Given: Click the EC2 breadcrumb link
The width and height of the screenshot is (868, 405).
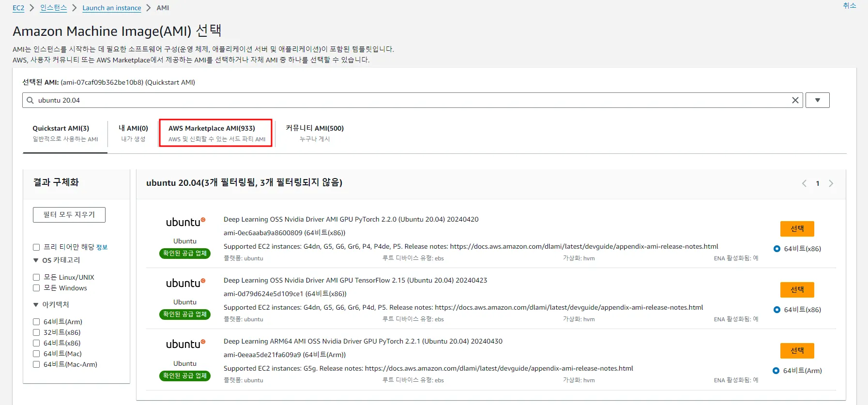Looking at the screenshot, I should click(x=18, y=8).
